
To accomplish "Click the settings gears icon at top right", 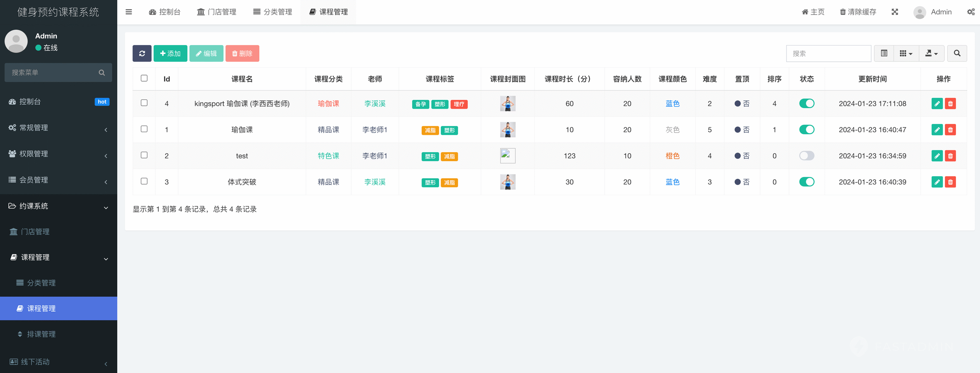I will 970,12.
